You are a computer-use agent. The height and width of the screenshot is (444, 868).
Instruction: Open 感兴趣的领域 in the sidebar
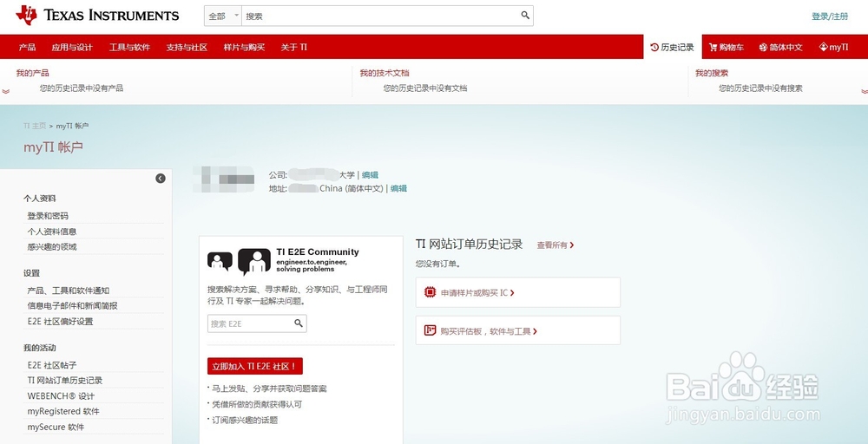(x=52, y=246)
